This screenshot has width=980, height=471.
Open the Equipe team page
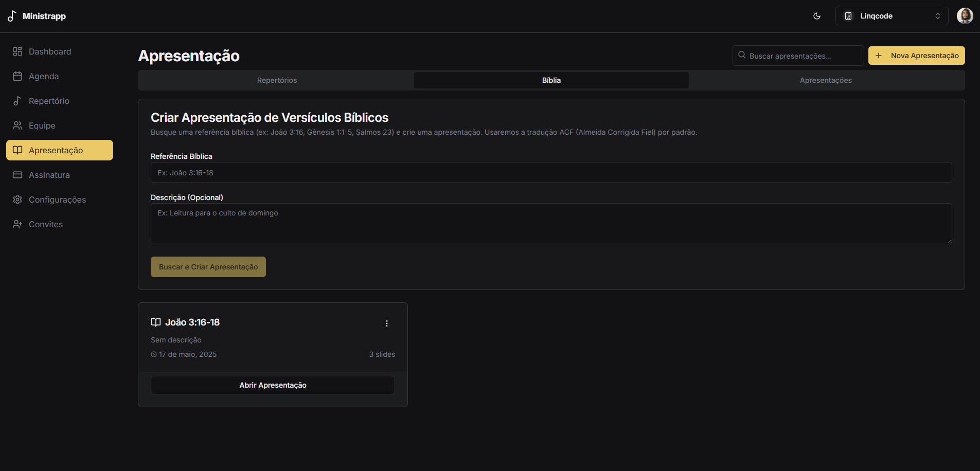pos(42,125)
